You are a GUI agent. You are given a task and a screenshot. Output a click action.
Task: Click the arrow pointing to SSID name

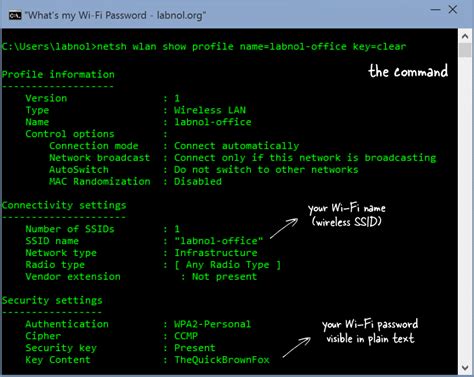coord(284,228)
